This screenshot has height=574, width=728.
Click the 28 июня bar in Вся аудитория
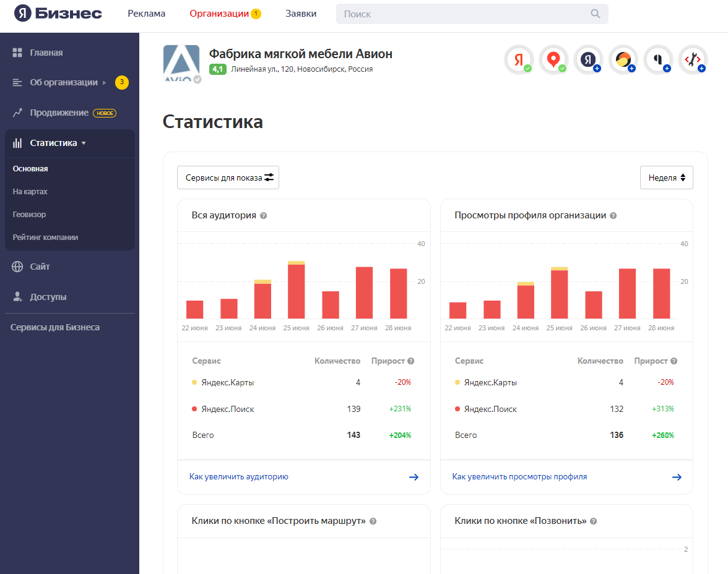399,294
